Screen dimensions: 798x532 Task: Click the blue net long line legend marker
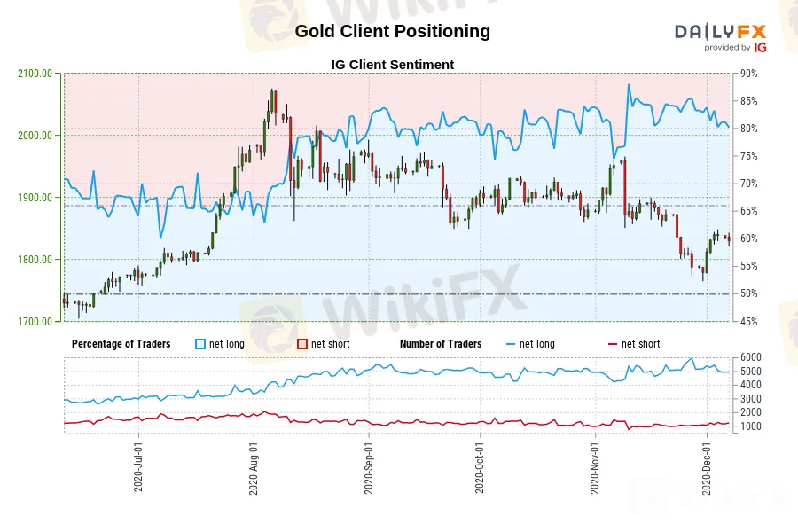[508, 344]
